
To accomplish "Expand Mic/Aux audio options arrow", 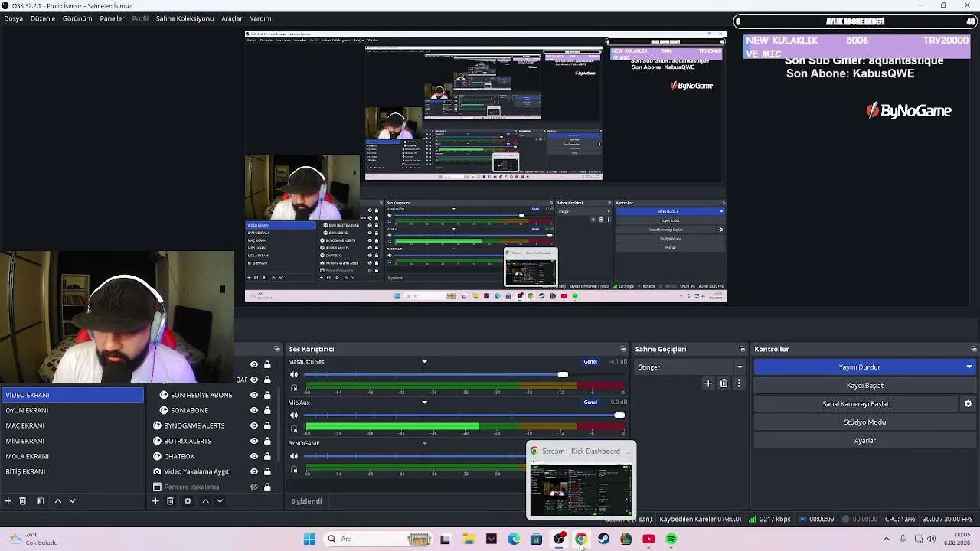I will (x=424, y=403).
